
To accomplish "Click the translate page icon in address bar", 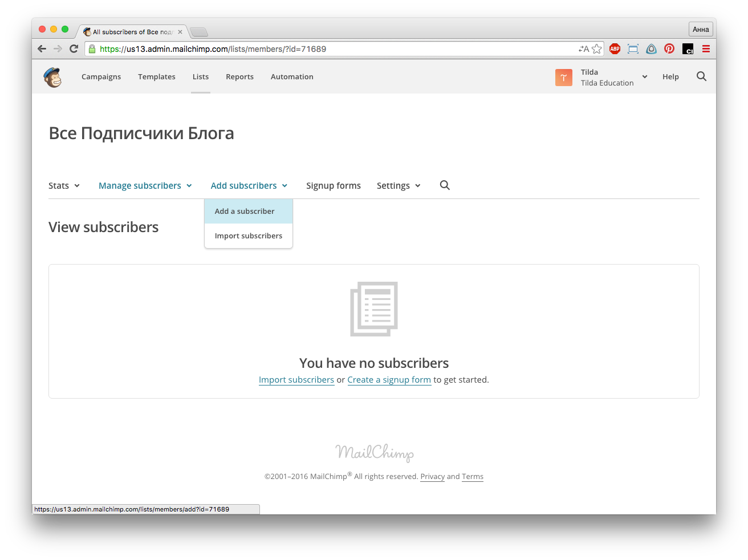I will (x=583, y=49).
